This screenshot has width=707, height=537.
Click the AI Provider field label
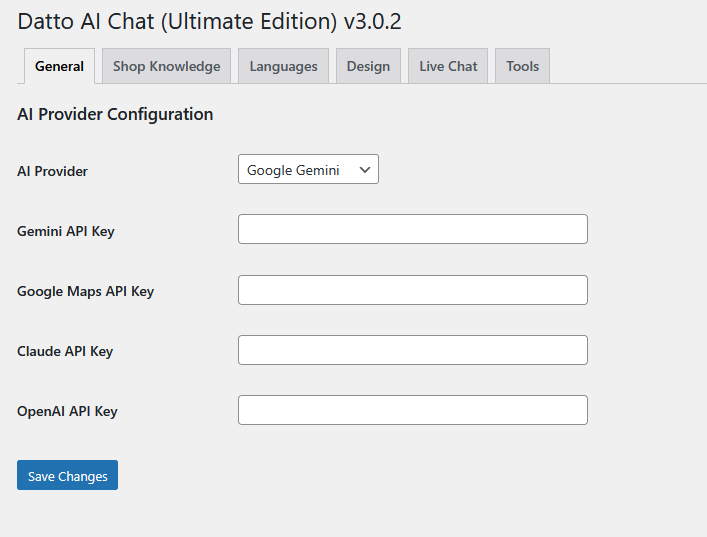click(52, 171)
